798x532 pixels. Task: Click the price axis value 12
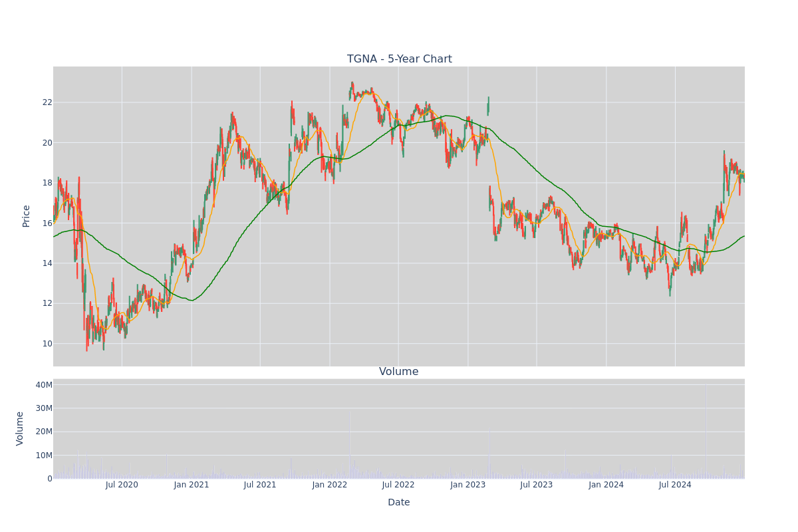coord(47,303)
